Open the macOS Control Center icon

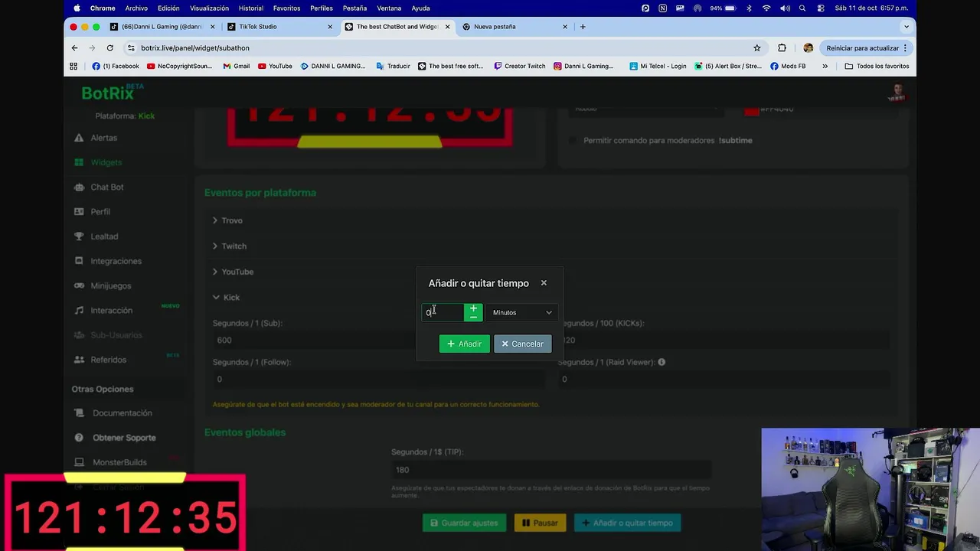821,8
